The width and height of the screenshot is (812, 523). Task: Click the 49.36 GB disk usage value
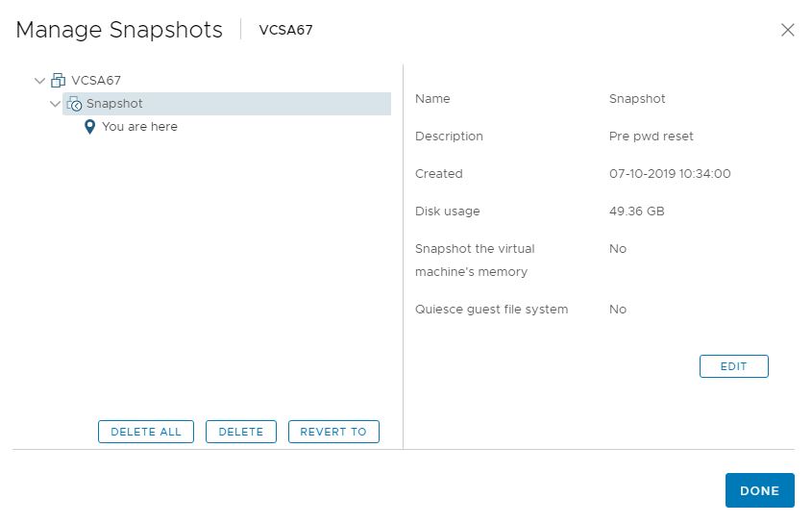click(637, 212)
